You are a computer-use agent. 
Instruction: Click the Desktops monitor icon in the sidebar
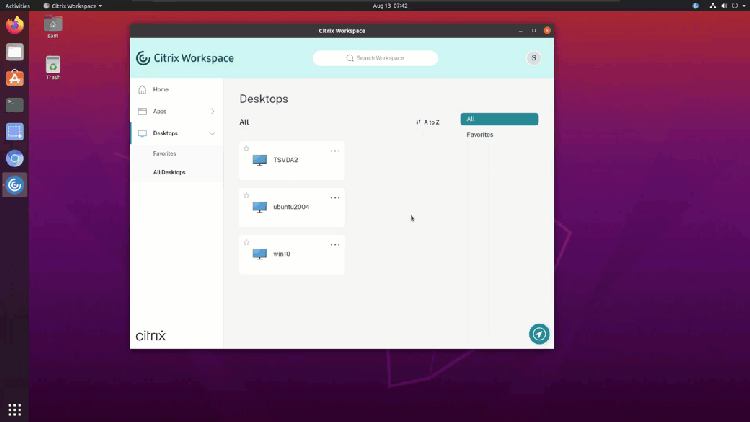click(x=142, y=133)
